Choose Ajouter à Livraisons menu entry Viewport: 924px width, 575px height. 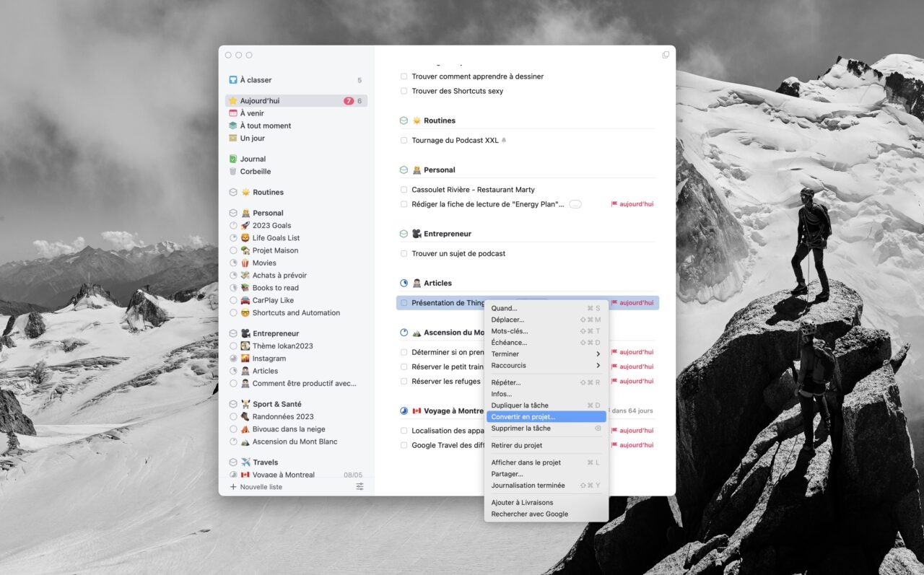pos(546,503)
